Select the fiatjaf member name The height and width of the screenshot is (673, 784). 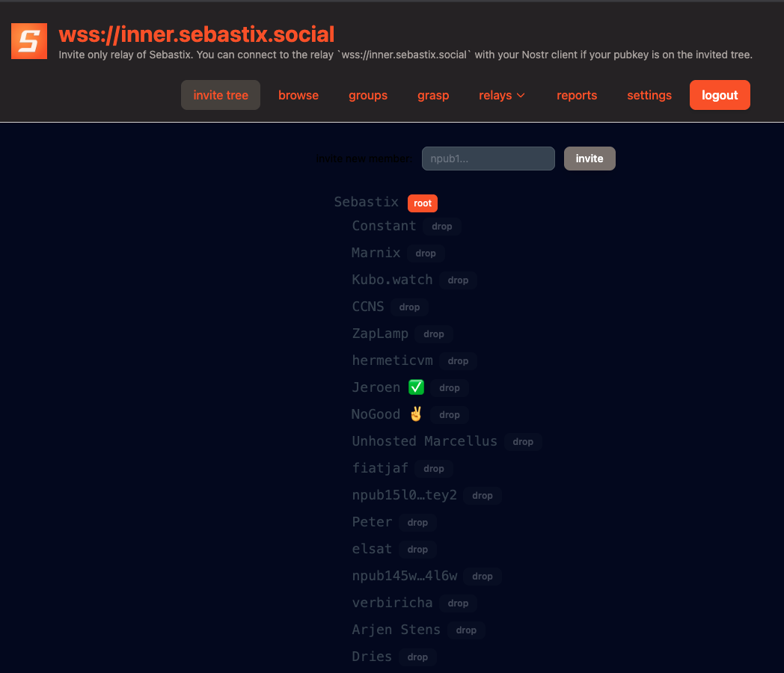coord(380,468)
